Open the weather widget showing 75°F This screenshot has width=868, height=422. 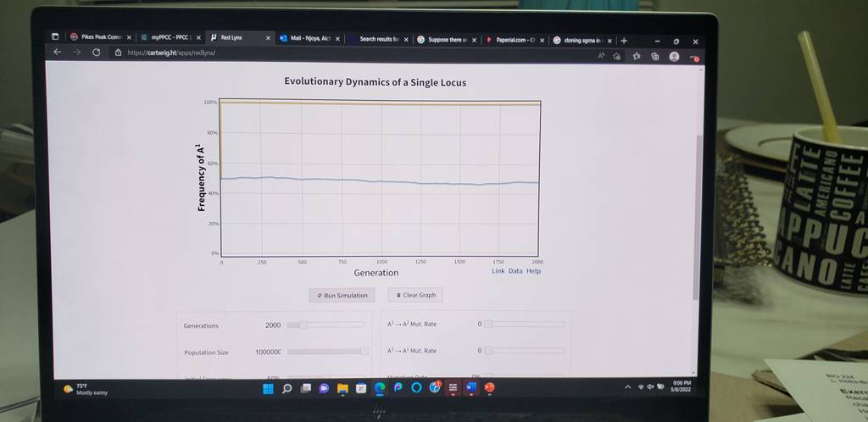pos(86,389)
